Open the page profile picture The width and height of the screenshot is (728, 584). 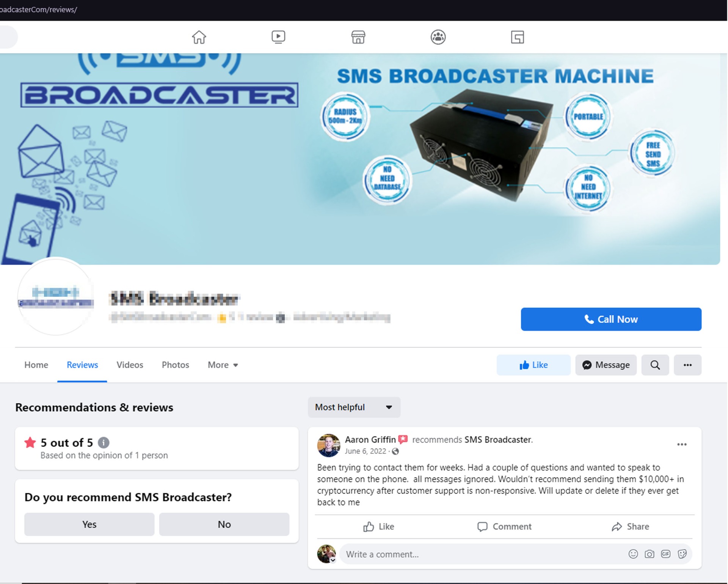pos(56,297)
